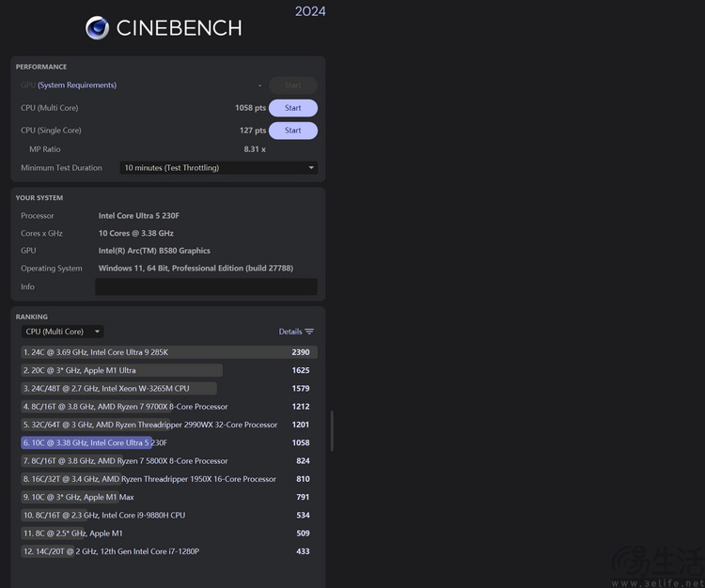Select ranking row Intel Core Ultra 9 285K
Viewport: 705px width, 588px height.
[x=169, y=352]
